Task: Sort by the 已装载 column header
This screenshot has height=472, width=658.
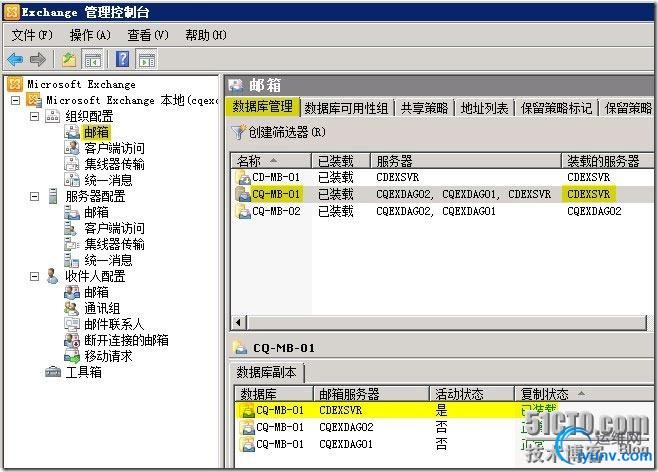Action: click(341, 161)
